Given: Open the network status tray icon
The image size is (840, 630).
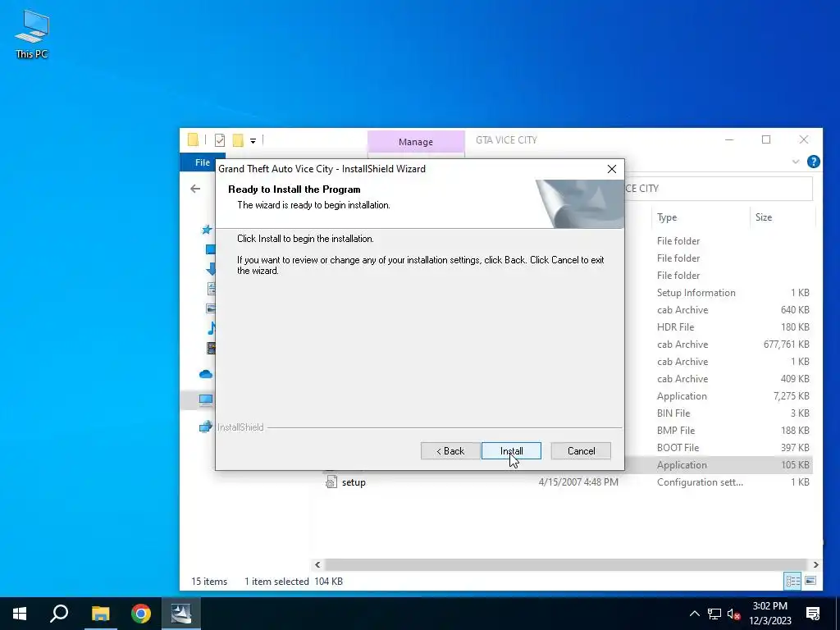Looking at the screenshot, I should pos(714,614).
